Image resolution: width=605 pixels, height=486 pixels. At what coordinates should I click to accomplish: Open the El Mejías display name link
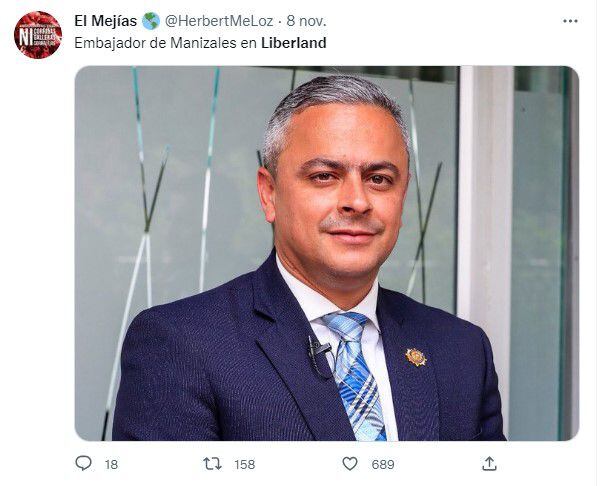pyautogui.click(x=106, y=20)
